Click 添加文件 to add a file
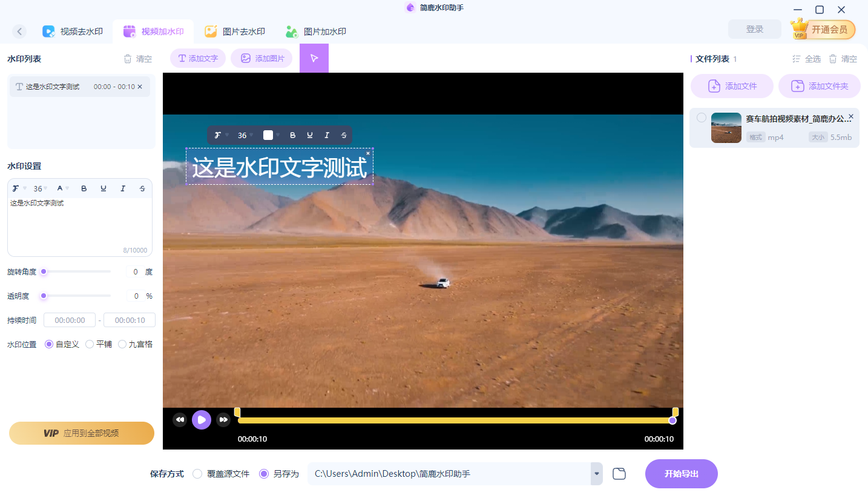 point(732,85)
